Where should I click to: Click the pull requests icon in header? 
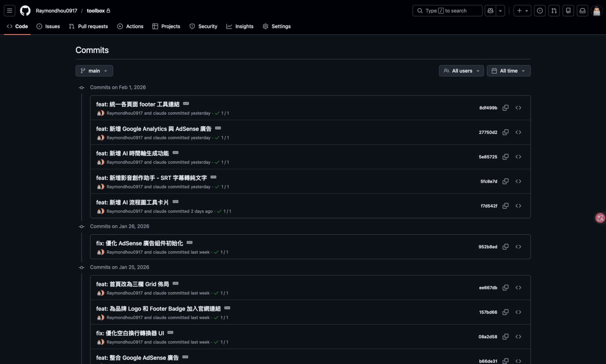click(554, 10)
